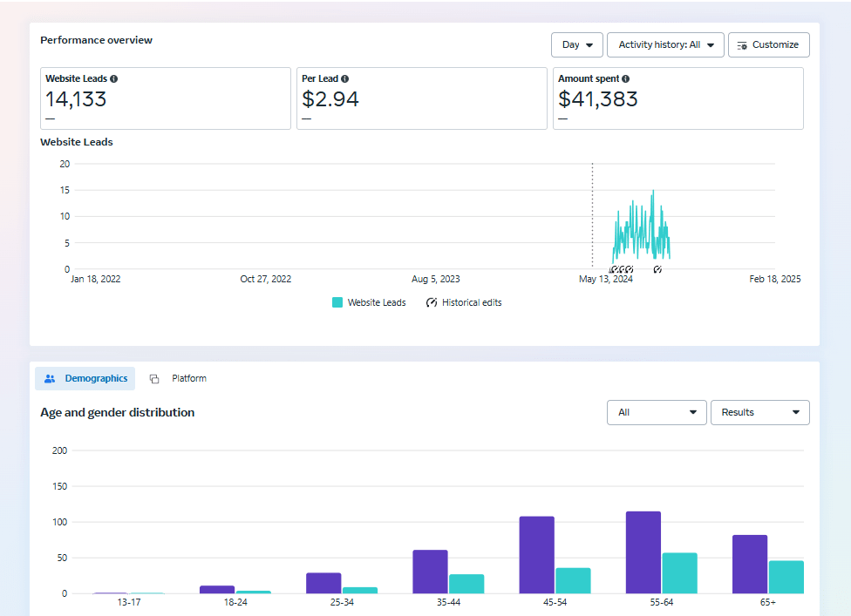Open the All gender filter dropdown
This screenshot has height=616, width=851.
tap(657, 413)
